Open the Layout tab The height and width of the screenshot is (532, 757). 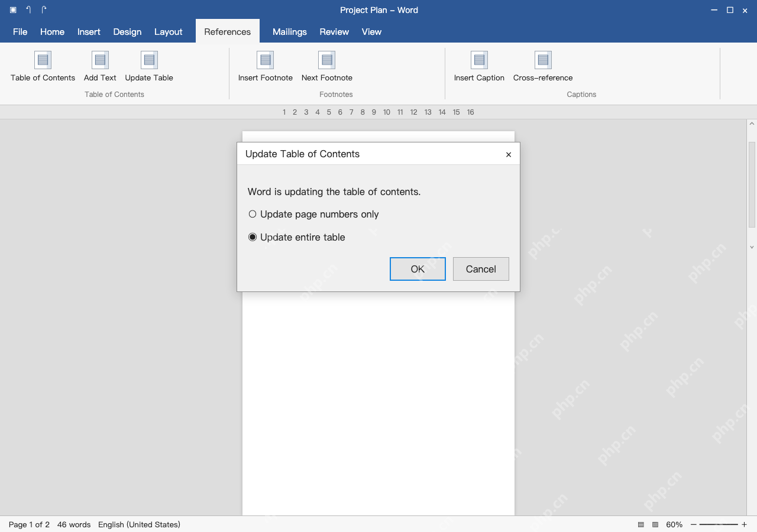pyautogui.click(x=169, y=32)
